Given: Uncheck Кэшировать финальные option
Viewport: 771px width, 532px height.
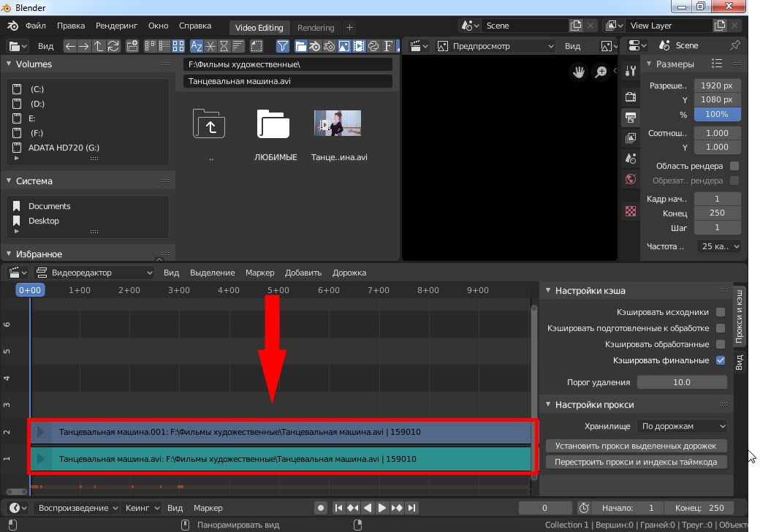Looking at the screenshot, I should [x=721, y=360].
